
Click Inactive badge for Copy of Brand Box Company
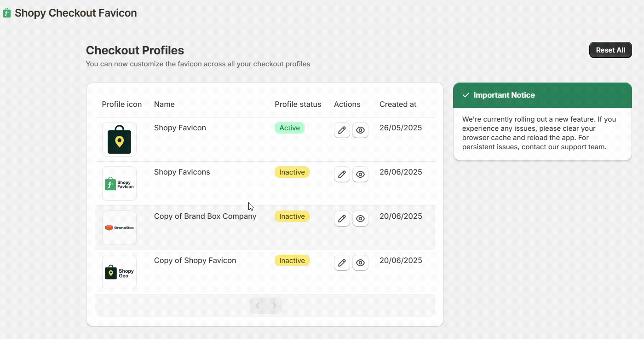pos(292,216)
